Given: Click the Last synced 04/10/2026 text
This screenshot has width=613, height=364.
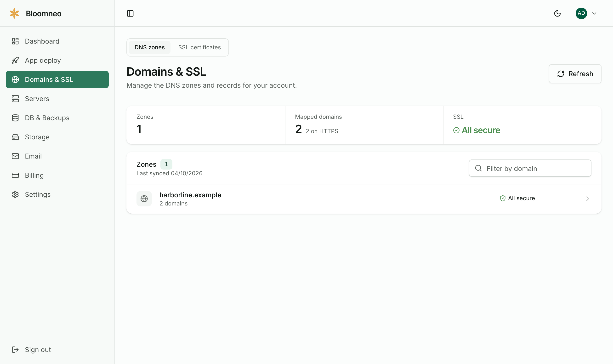Looking at the screenshot, I should 170,173.
